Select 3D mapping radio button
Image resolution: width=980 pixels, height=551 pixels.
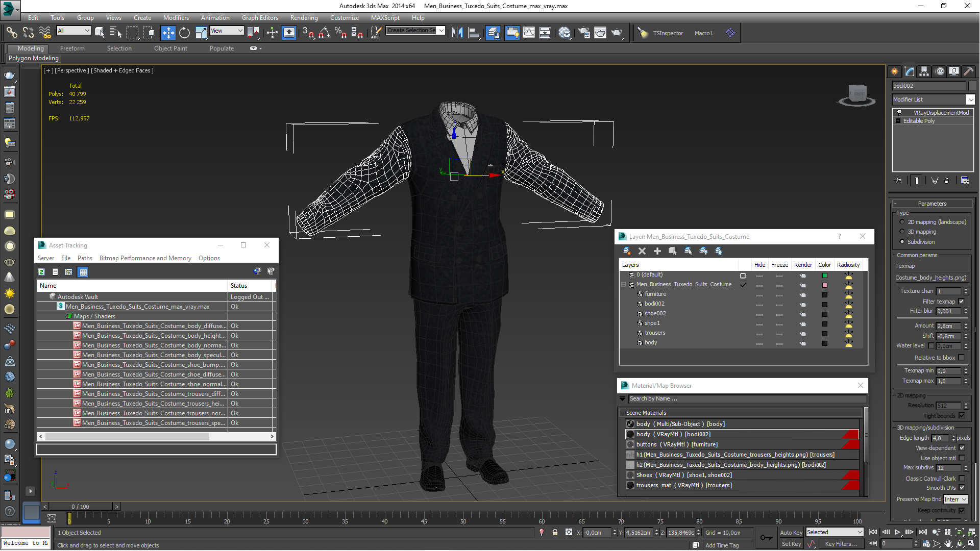click(902, 232)
